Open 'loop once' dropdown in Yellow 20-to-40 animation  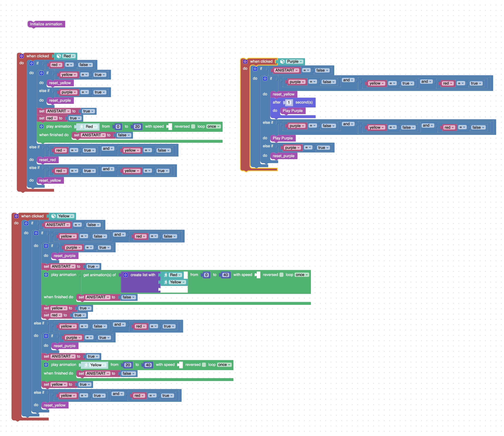(224, 365)
